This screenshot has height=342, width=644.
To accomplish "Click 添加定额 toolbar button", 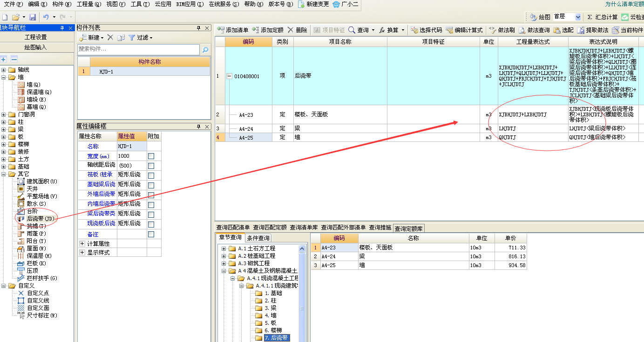I will (x=268, y=30).
